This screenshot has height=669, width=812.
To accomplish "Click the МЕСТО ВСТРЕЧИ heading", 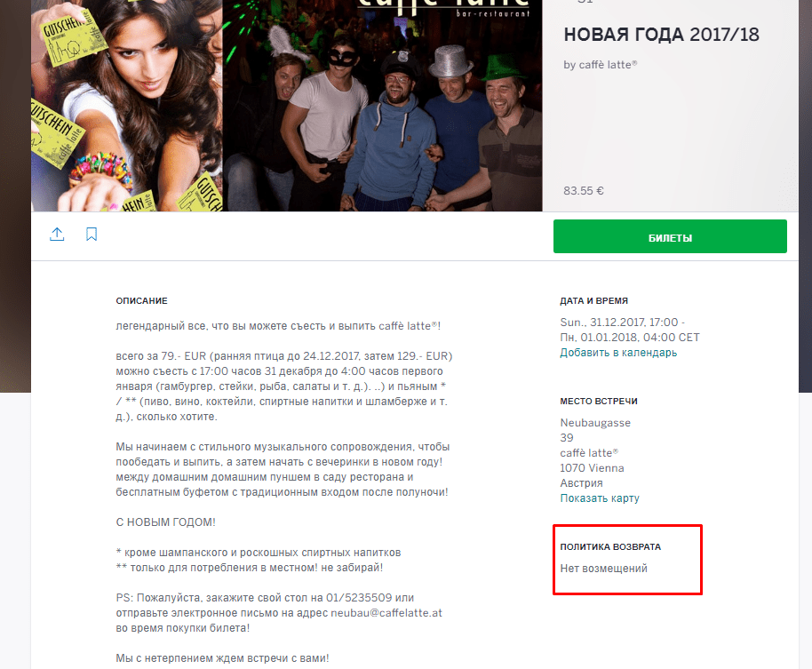I will coord(599,402).
